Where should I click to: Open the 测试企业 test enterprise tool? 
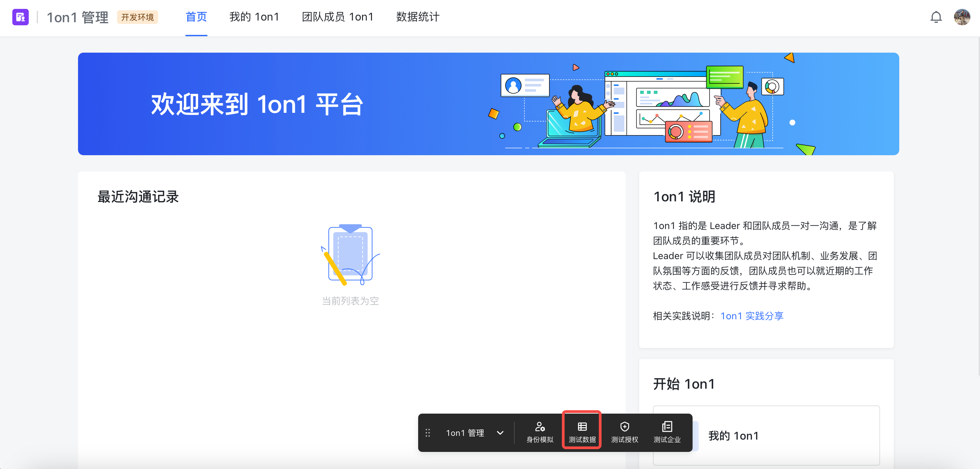(667, 432)
